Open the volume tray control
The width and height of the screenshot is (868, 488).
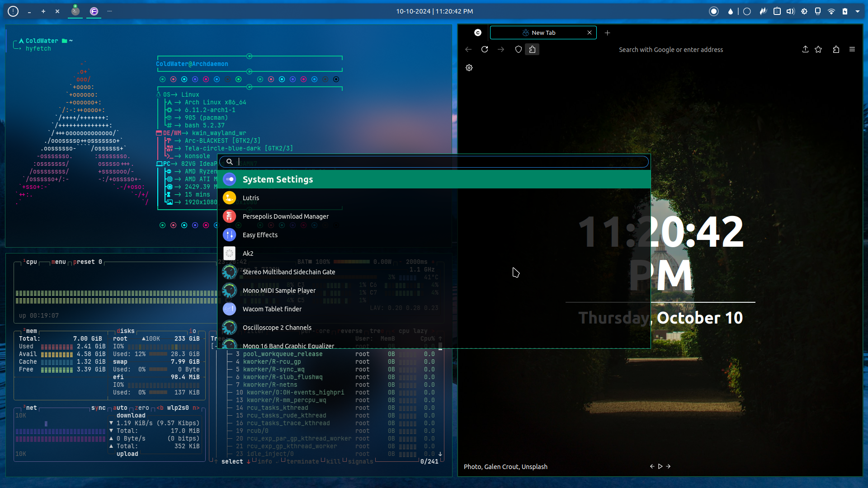click(791, 11)
